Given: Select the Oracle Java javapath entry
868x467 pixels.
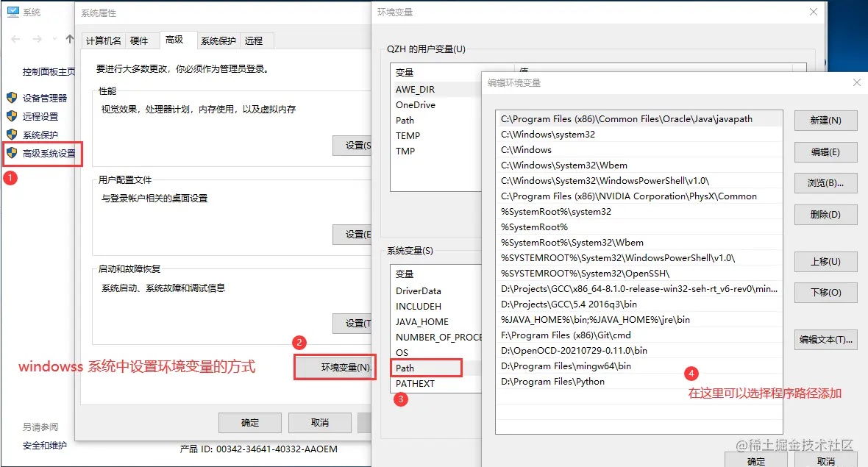Looking at the screenshot, I should (x=638, y=119).
